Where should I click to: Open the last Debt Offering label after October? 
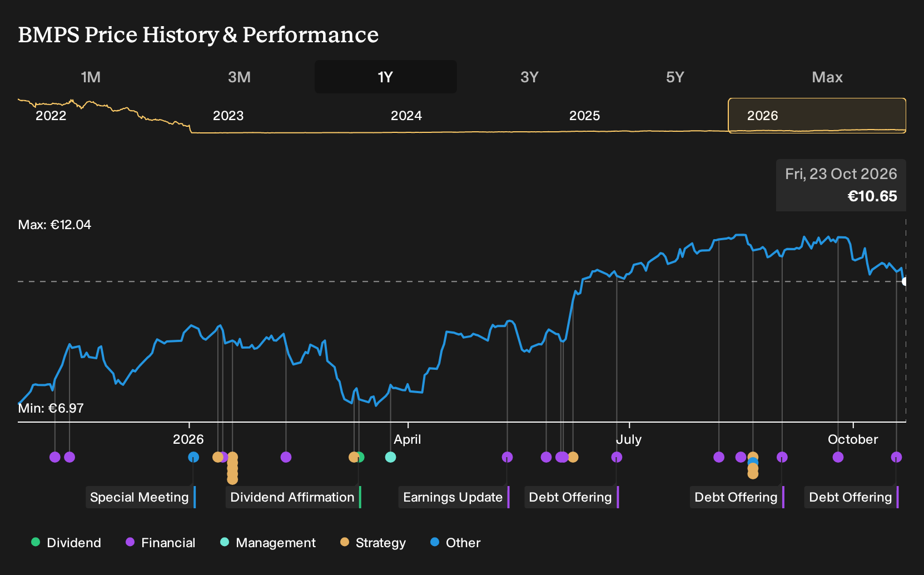click(x=851, y=497)
